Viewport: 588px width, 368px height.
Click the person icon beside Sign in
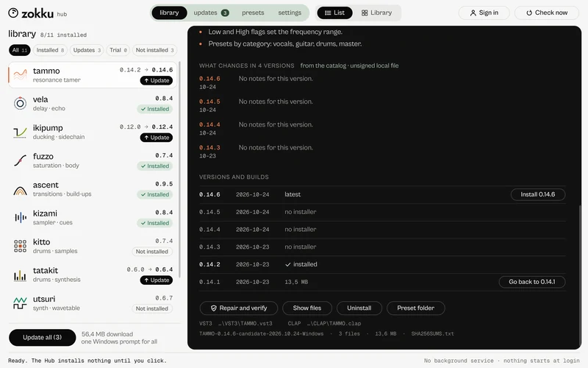coord(473,13)
